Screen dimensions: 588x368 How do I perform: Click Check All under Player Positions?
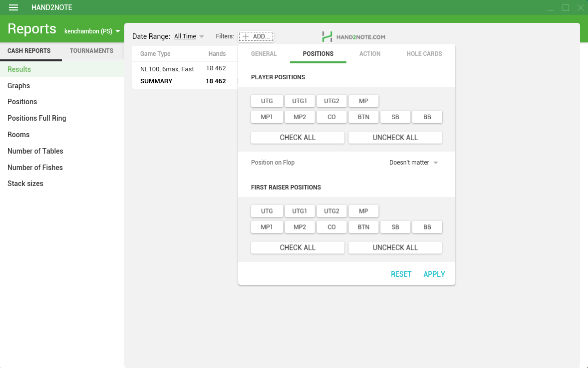click(297, 138)
